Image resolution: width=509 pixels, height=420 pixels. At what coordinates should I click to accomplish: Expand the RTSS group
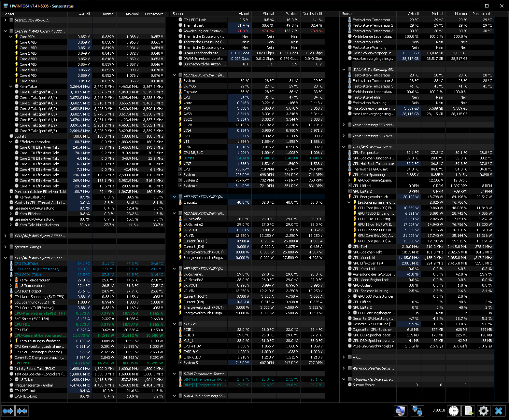(344, 357)
